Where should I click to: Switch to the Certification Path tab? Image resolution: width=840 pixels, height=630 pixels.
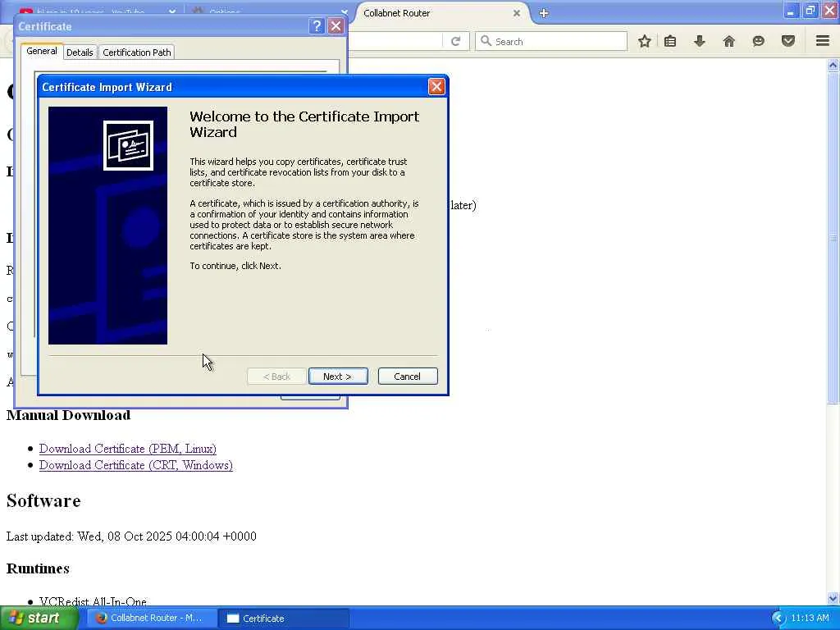pos(137,52)
